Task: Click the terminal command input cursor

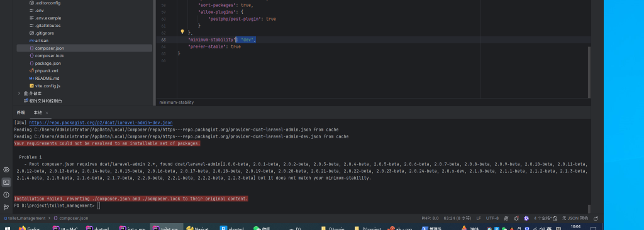Action: pyautogui.click(x=99, y=205)
